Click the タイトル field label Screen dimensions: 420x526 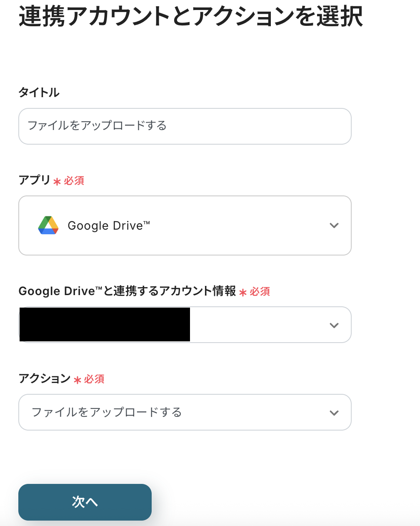39,92
